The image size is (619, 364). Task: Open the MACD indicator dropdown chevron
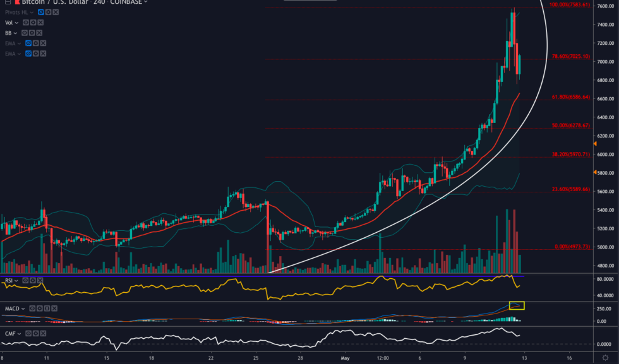coord(23,308)
